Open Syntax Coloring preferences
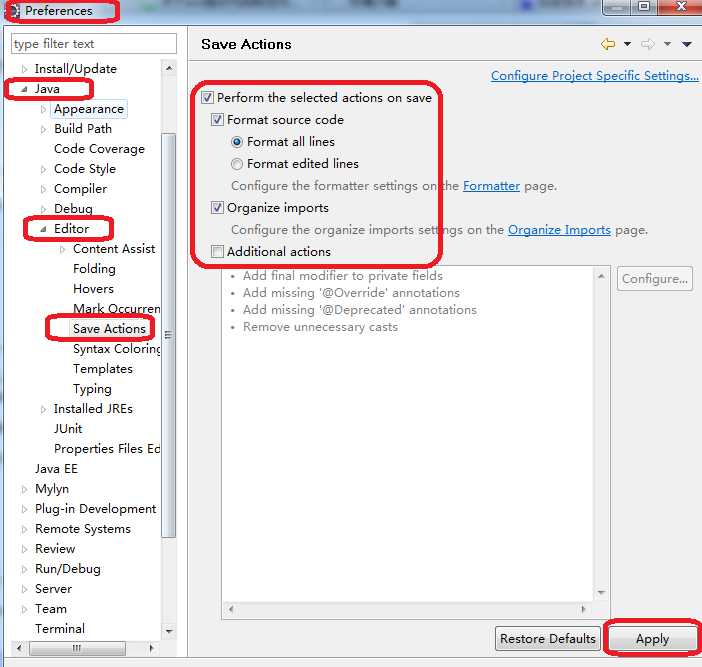 coord(116,349)
